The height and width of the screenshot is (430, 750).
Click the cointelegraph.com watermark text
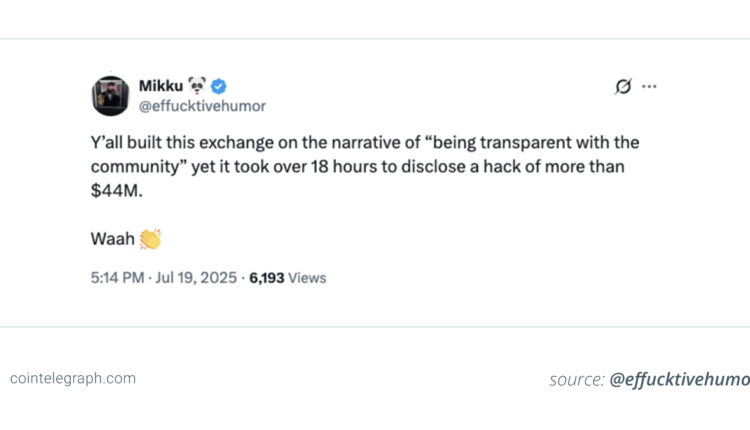73,378
